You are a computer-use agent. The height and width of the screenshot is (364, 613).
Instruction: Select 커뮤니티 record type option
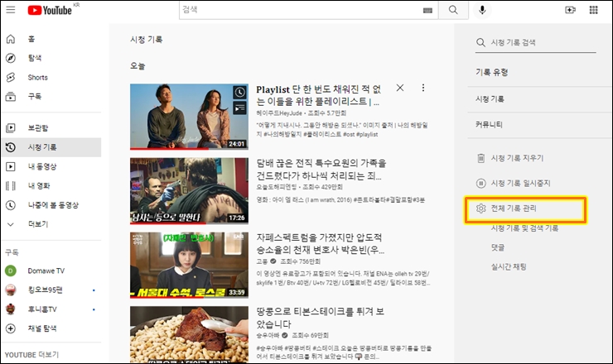point(489,125)
